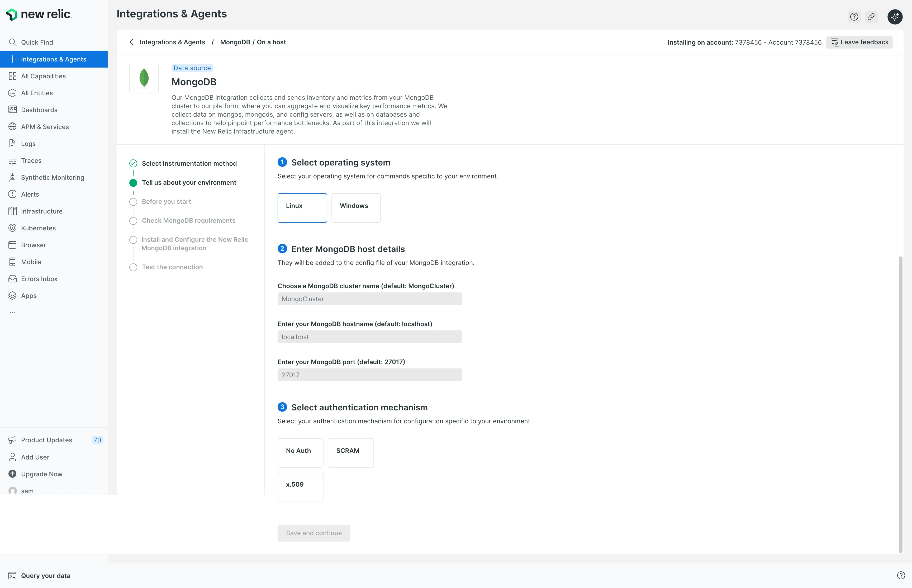
Task: Click the APM & Services globe icon
Action: click(13, 127)
